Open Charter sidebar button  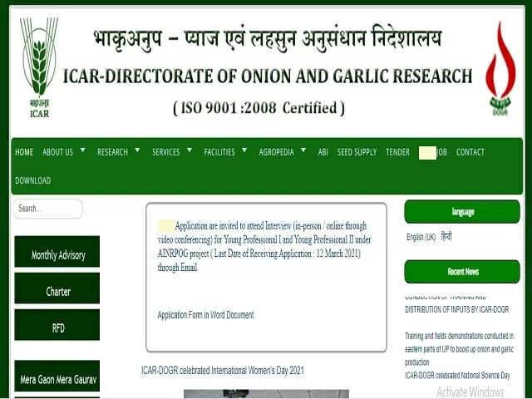[57, 288]
